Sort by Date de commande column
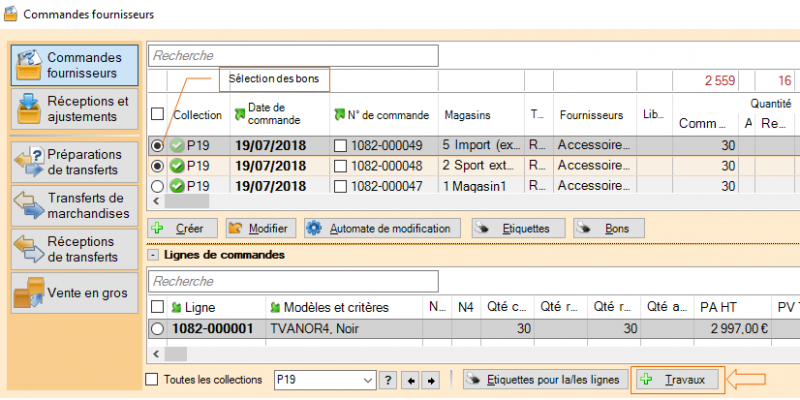This screenshot has width=800, height=400. coord(280,114)
